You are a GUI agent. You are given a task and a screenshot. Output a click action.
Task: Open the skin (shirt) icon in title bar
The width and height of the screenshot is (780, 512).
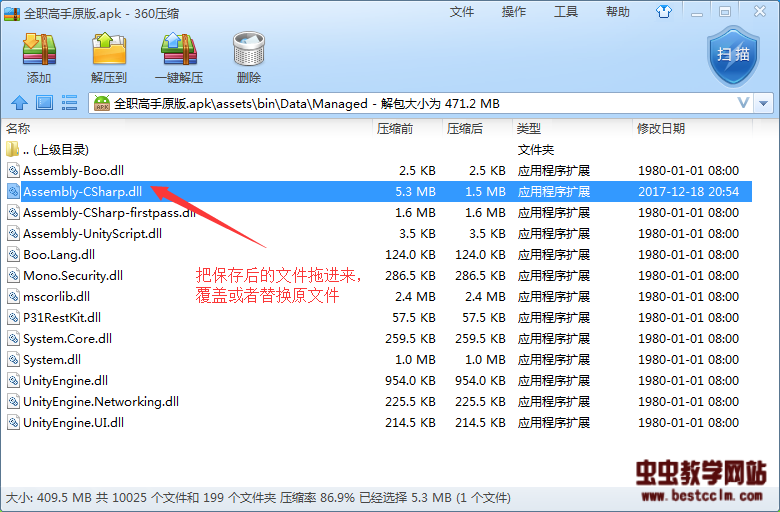pos(663,11)
